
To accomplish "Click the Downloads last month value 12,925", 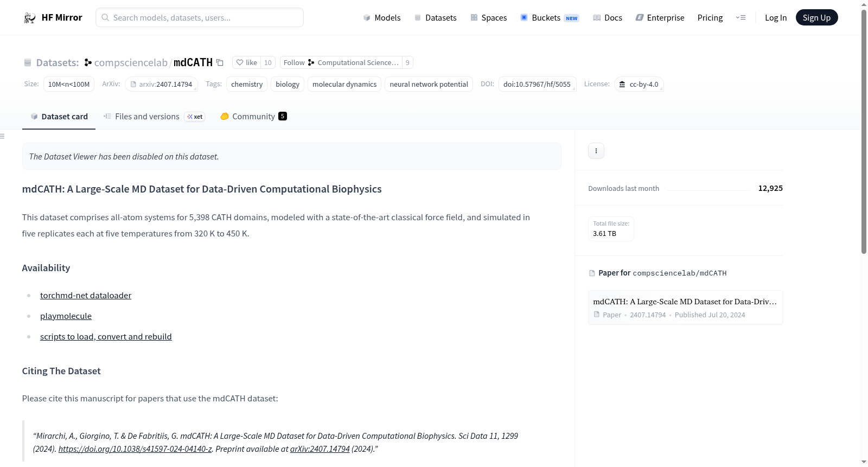I will click(770, 188).
